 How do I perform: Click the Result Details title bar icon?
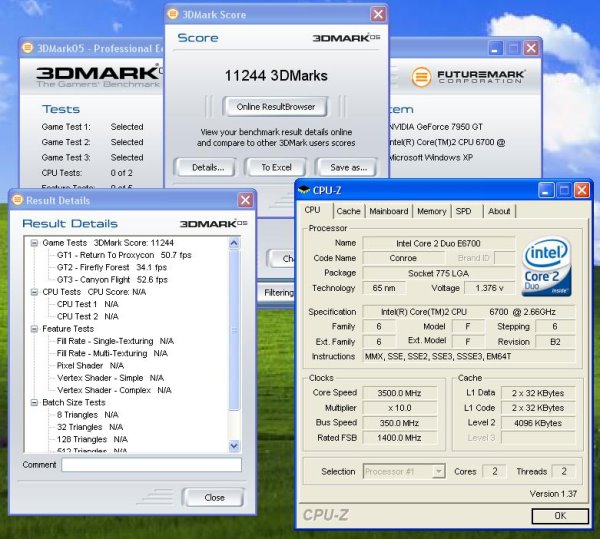click(x=17, y=200)
